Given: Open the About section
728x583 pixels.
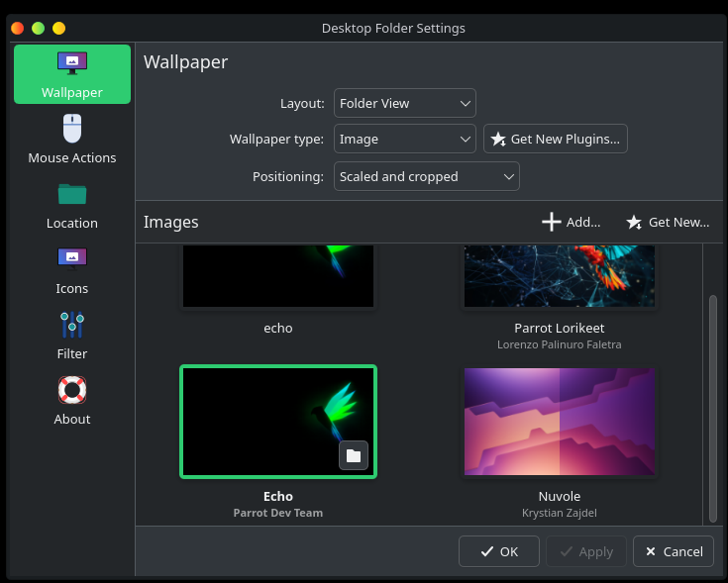Looking at the screenshot, I should 72,401.
